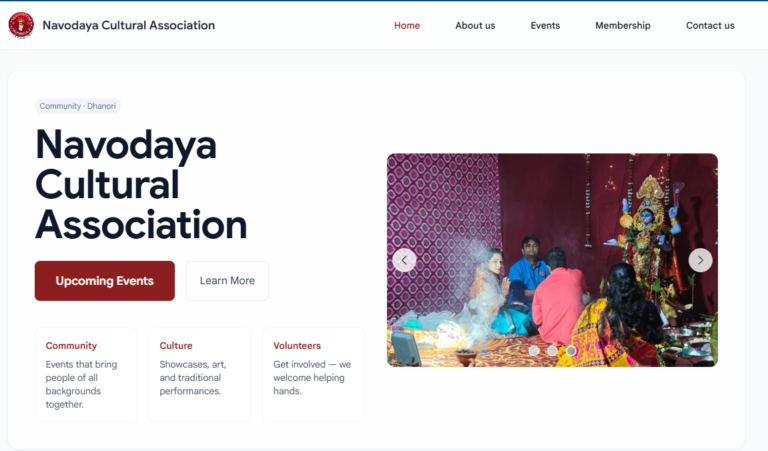Go to About us page
Viewport: 768px width, 451px height.
[475, 25]
